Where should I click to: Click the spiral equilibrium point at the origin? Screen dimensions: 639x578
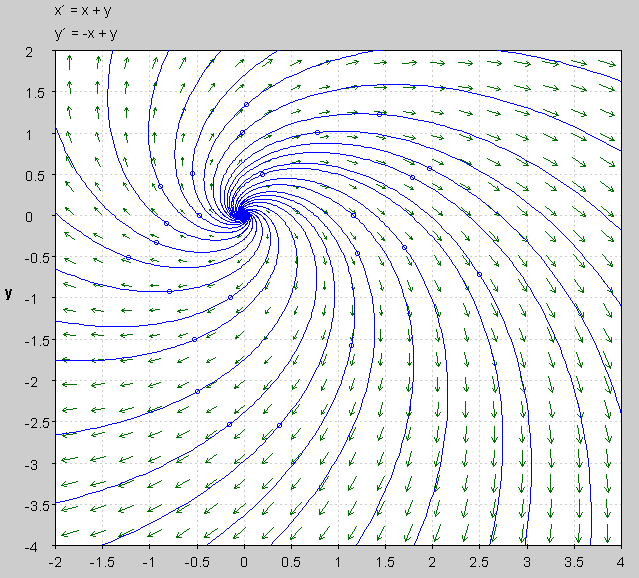[x=244, y=216]
